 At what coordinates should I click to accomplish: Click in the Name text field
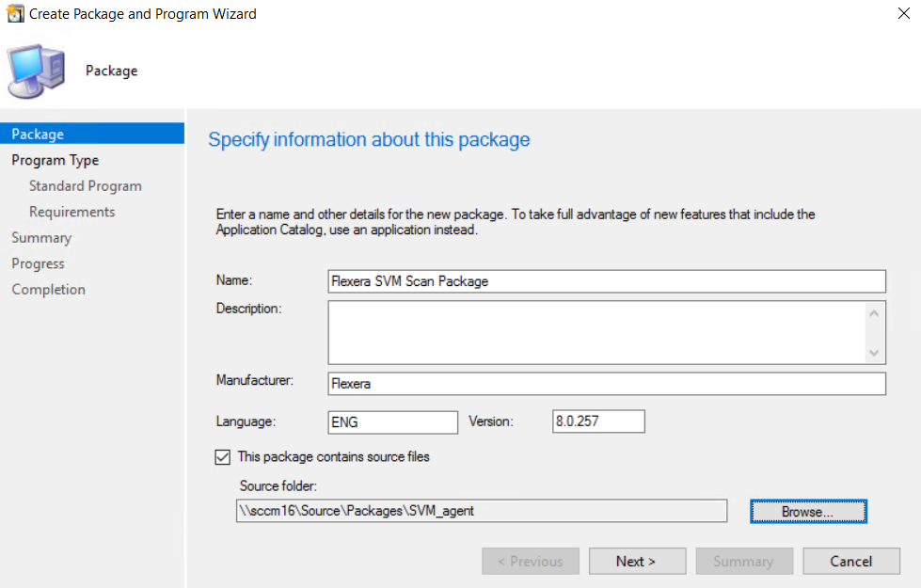pyautogui.click(x=606, y=281)
